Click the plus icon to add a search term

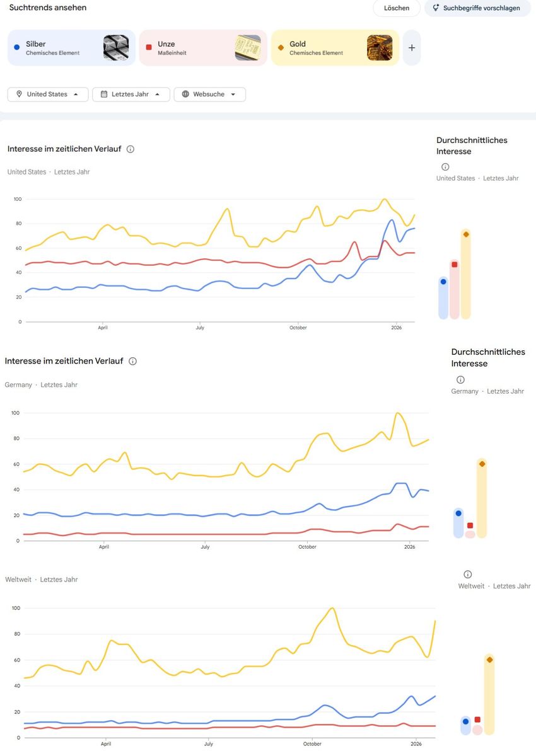click(412, 48)
